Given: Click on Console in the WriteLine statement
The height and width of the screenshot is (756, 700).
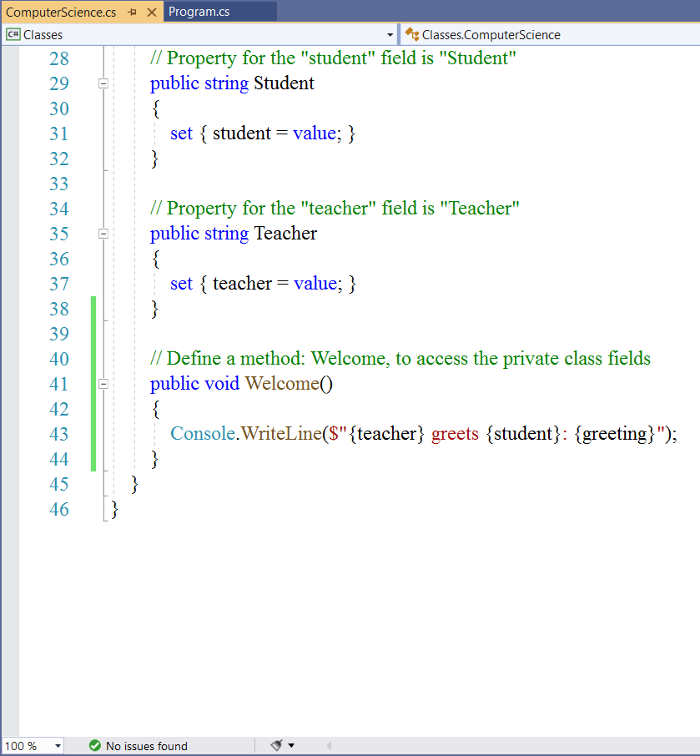Looking at the screenshot, I should [203, 434].
